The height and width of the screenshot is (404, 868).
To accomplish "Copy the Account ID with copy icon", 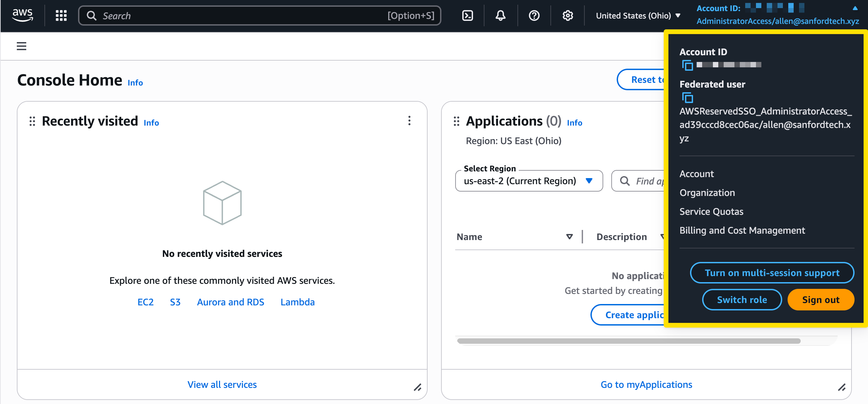I will (687, 65).
